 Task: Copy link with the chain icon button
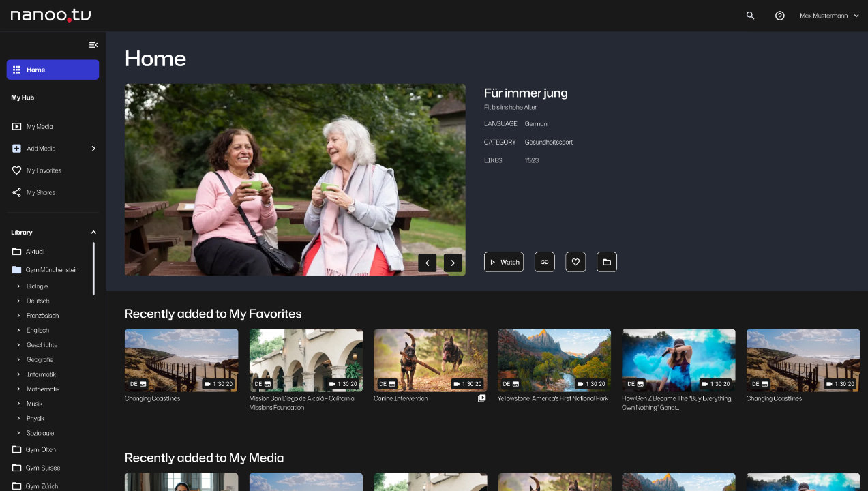[545, 262]
